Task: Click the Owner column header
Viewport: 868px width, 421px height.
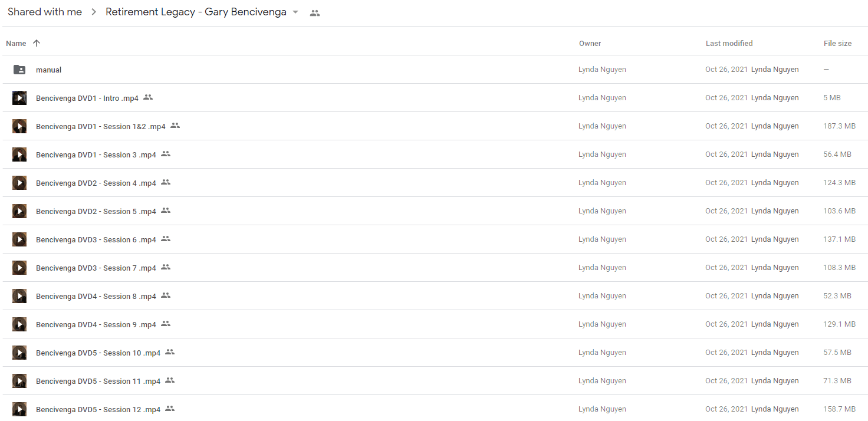Action: (590, 43)
